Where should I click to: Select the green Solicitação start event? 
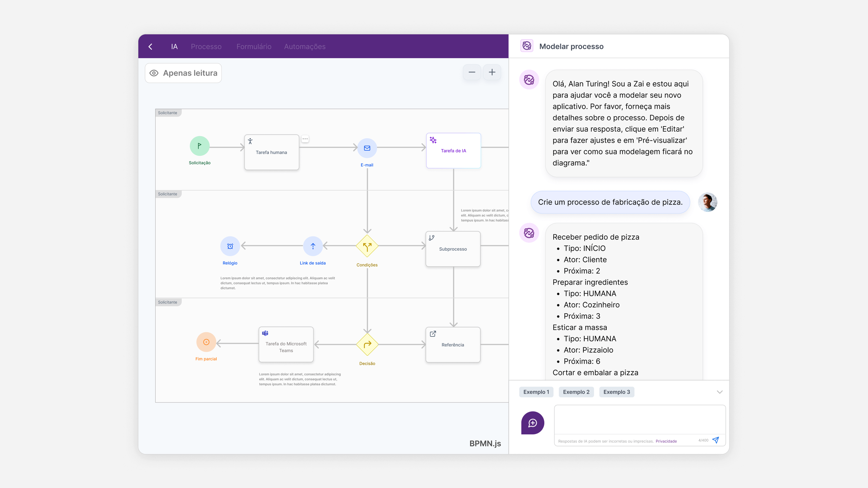200,146
